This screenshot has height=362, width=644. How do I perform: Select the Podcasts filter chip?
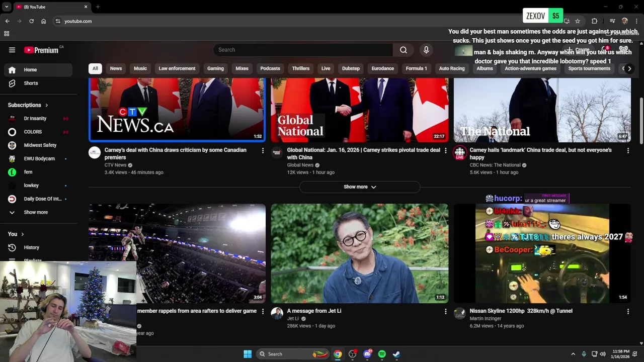click(270, 68)
